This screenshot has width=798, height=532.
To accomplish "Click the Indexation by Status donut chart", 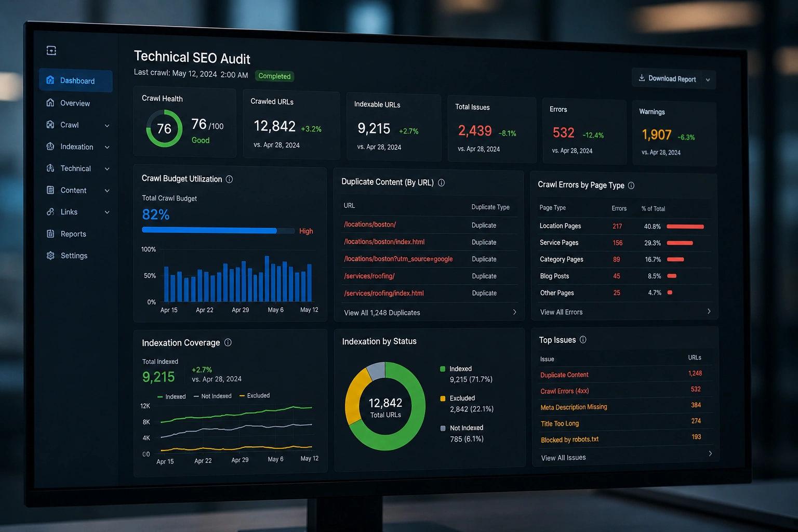I will click(385, 406).
